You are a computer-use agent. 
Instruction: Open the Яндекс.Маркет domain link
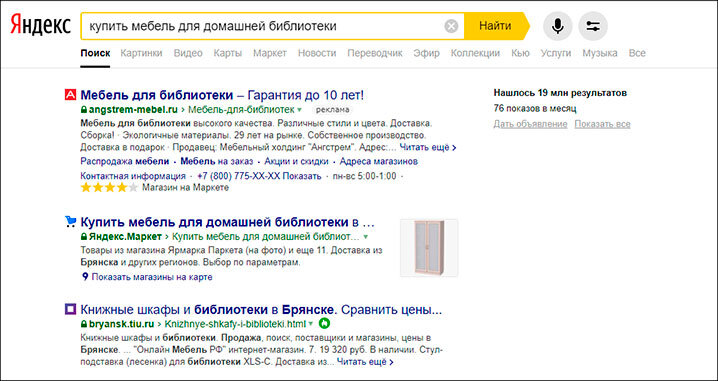125,237
